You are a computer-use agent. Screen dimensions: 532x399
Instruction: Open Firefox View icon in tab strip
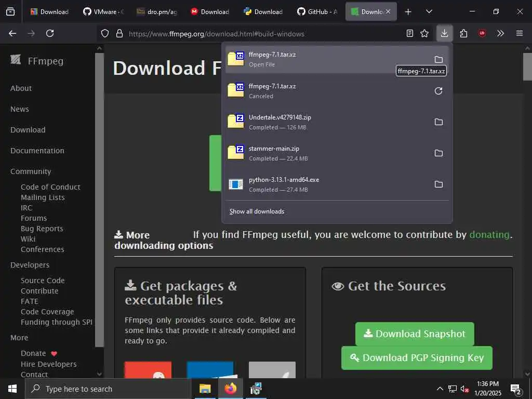(x=10, y=12)
